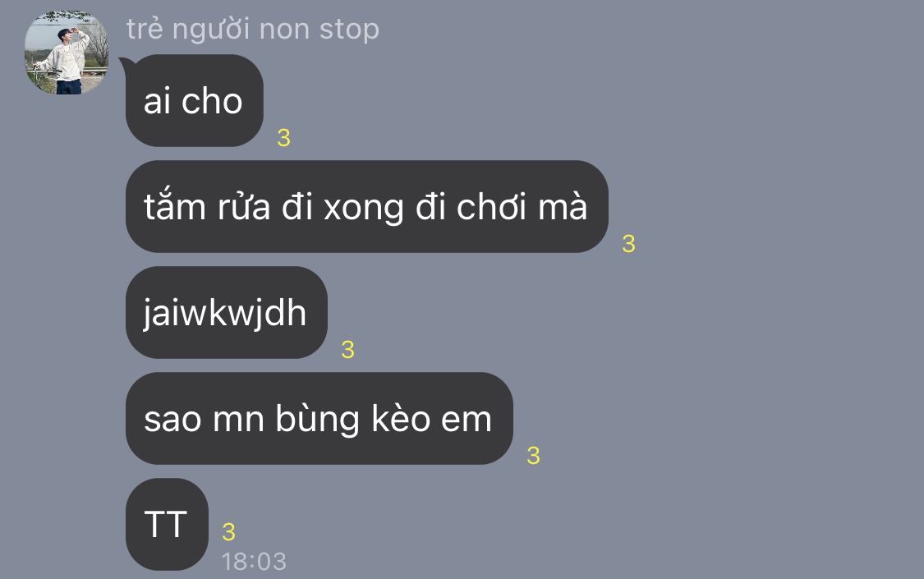This screenshot has height=579, width=924.
Task: Click the word "sao" in the fourth bubble
Action: pos(172,420)
